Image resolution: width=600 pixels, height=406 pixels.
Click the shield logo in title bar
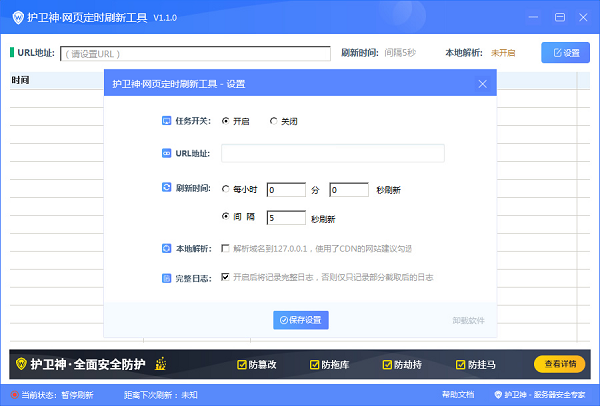click(x=18, y=18)
